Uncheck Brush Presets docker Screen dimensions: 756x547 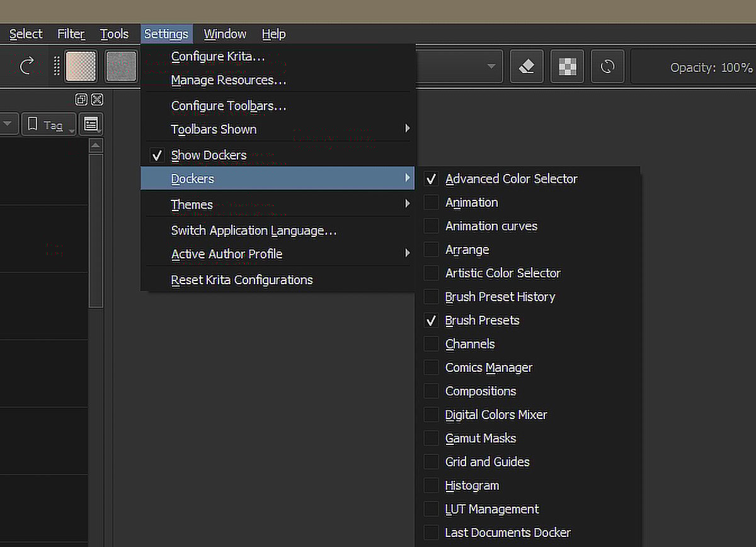coord(528,320)
